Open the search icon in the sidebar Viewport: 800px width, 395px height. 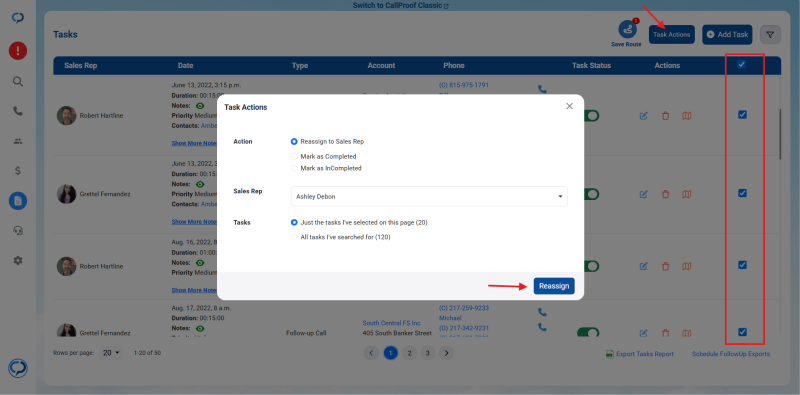point(18,82)
